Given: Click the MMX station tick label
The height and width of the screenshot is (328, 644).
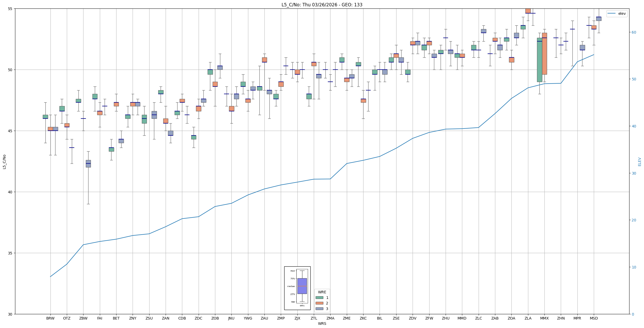Looking at the screenshot, I should (544, 318).
